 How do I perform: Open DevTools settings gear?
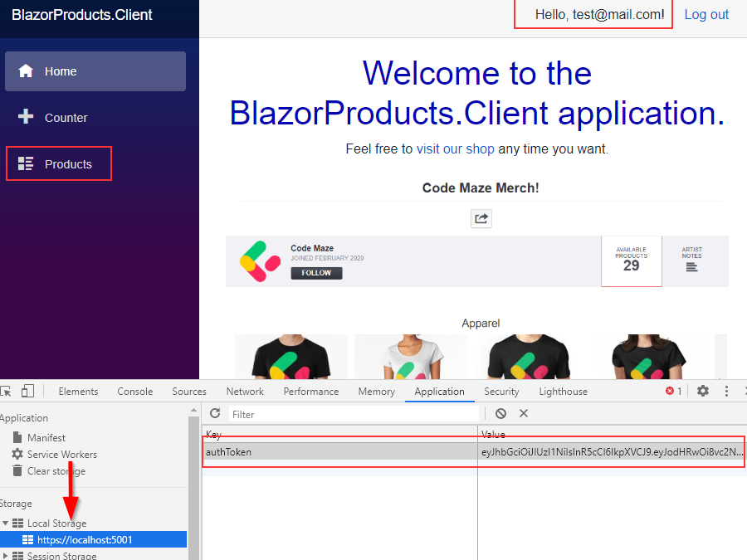point(703,392)
